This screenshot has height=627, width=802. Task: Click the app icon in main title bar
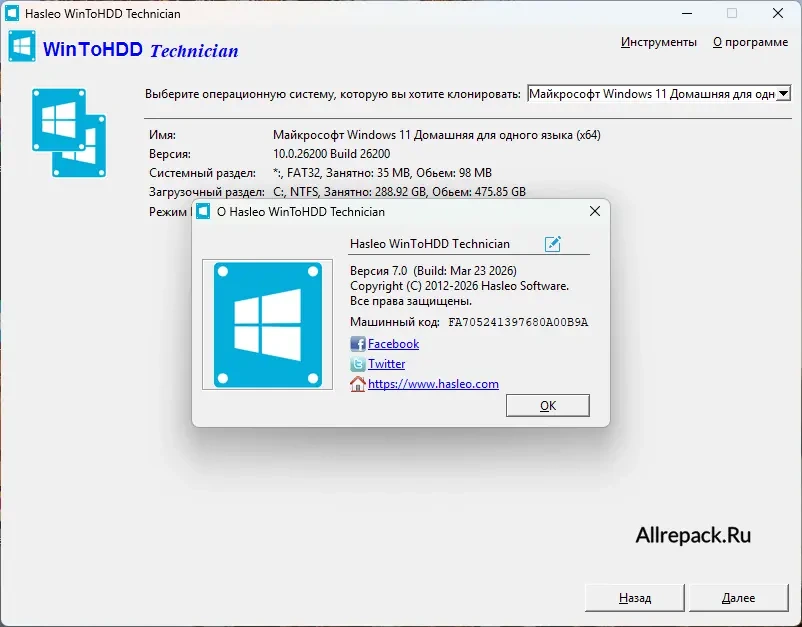[x=12, y=13]
